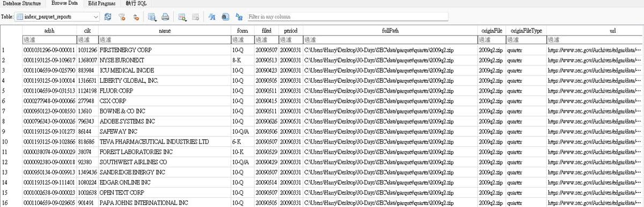Viewport: 644px width, 207px height.
Task: Focus the name column filter box
Action: (164, 40)
